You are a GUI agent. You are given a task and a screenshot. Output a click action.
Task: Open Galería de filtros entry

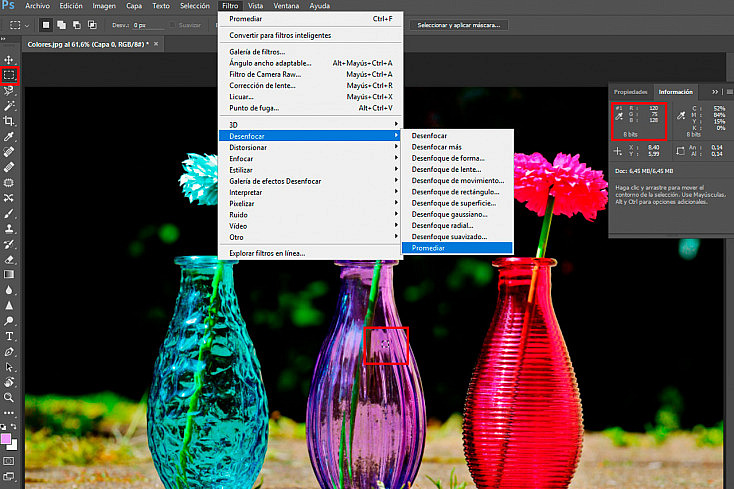[x=309, y=52]
